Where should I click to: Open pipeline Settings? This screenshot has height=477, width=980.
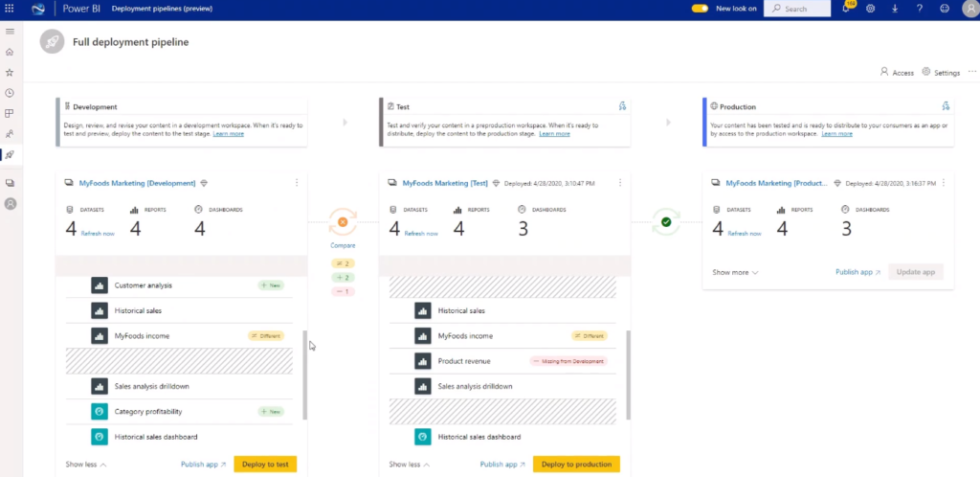click(x=942, y=73)
